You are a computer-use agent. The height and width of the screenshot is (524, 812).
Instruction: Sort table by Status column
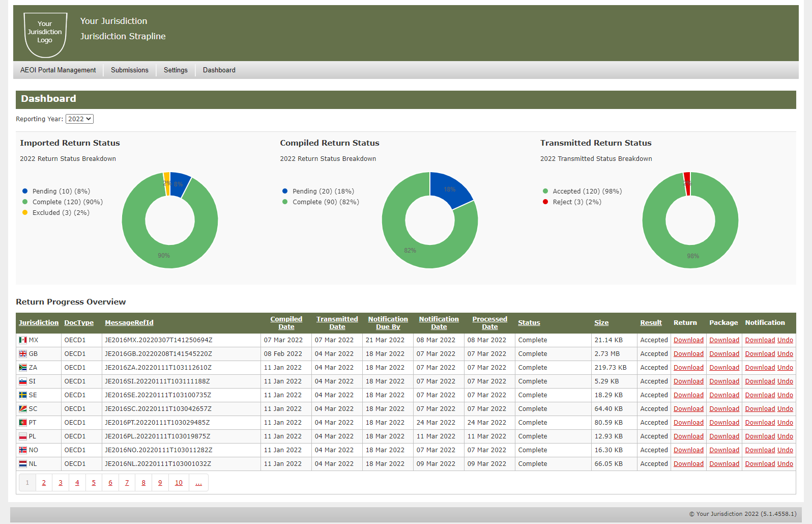tap(529, 323)
